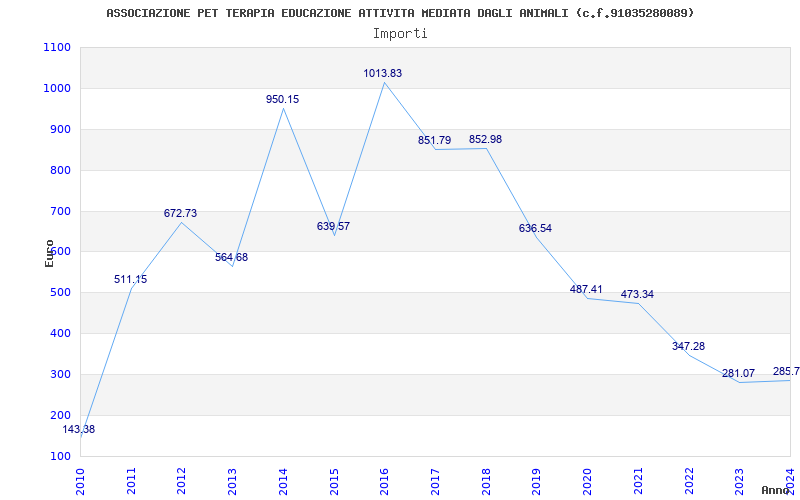
Task: Click the y-axis value 400
Action: pyautogui.click(x=60, y=334)
